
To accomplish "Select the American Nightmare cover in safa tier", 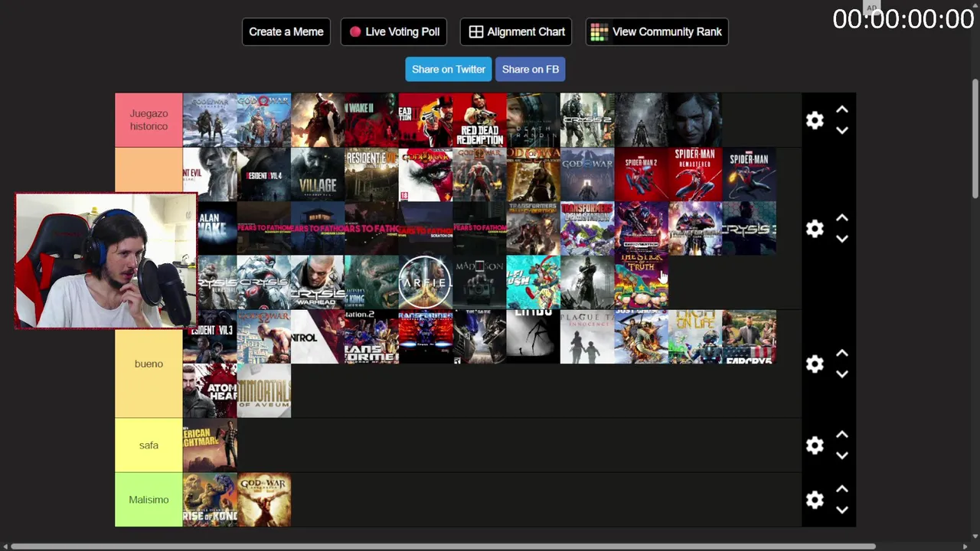I will point(210,445).
